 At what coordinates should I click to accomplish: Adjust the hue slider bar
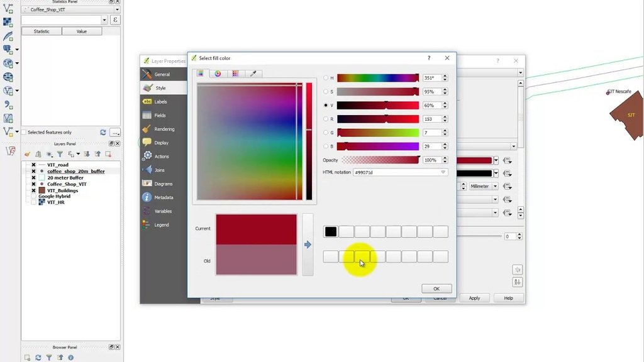pyautogui.click(x=378, y=77)
